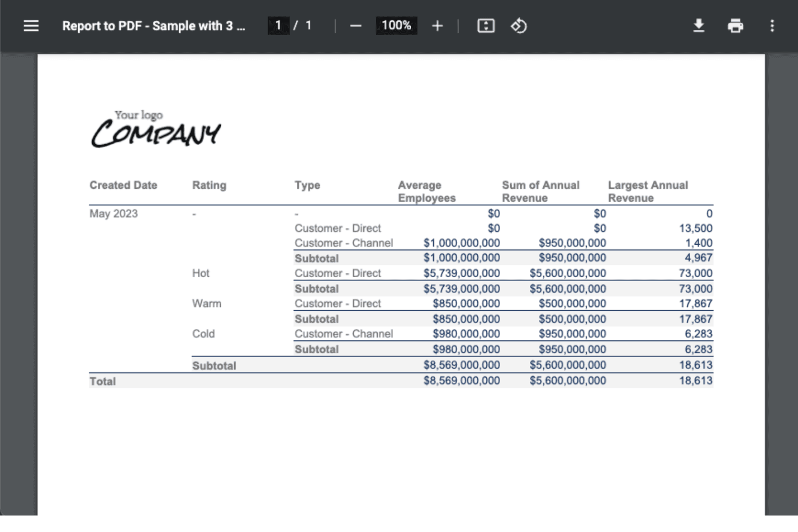The image size is (798, 532).
Task: Print the PDF document
Action: [735, 26]
